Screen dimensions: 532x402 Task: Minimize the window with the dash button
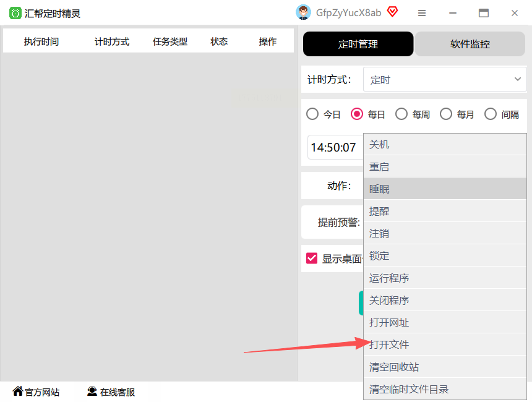pyautogui.click(x=453, y=13)
